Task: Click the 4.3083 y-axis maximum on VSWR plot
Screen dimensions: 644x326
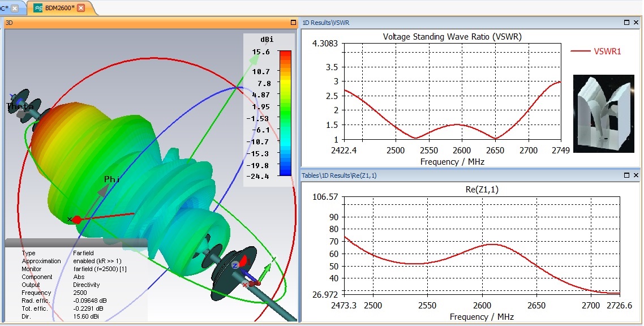Action: tap(325, 44)
